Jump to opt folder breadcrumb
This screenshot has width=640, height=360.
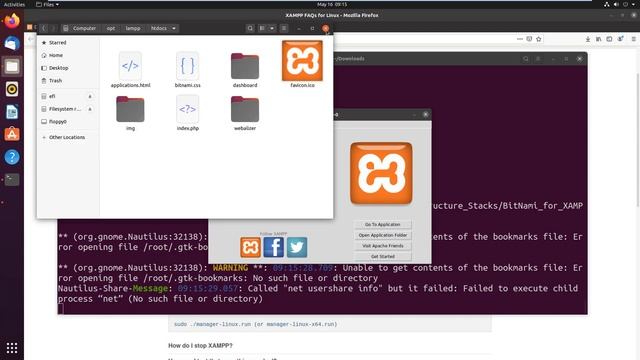point(111,28)
